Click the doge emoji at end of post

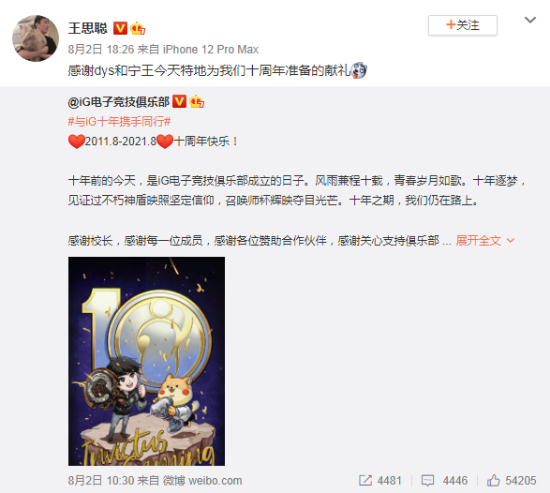(358, 71)
